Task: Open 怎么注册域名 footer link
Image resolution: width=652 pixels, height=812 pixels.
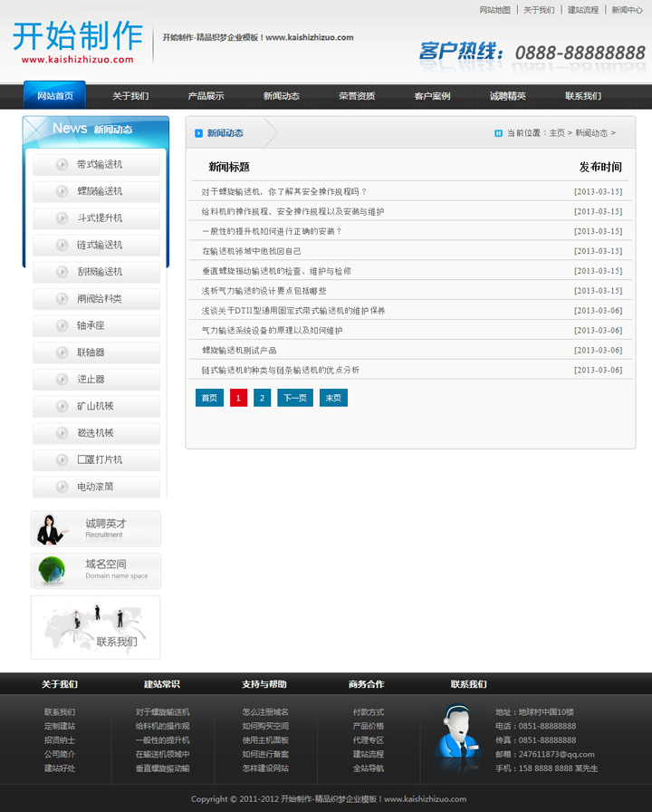Action: 265,712
